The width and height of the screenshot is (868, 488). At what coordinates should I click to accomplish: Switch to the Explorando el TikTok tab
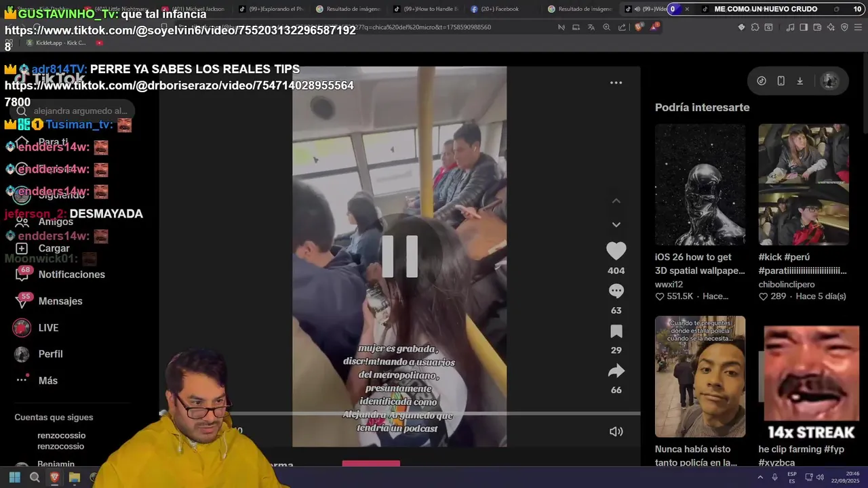pyautogui.click(x=271, y=9)
